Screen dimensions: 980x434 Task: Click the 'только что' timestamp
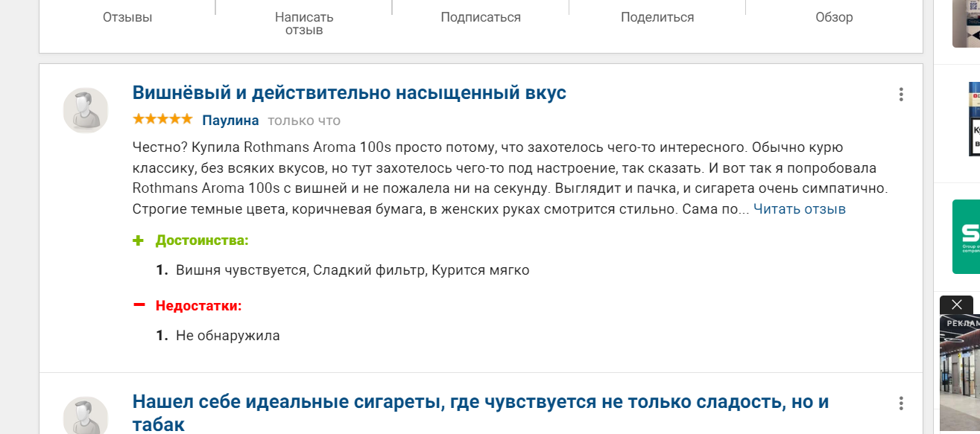(x=304, y=121)
